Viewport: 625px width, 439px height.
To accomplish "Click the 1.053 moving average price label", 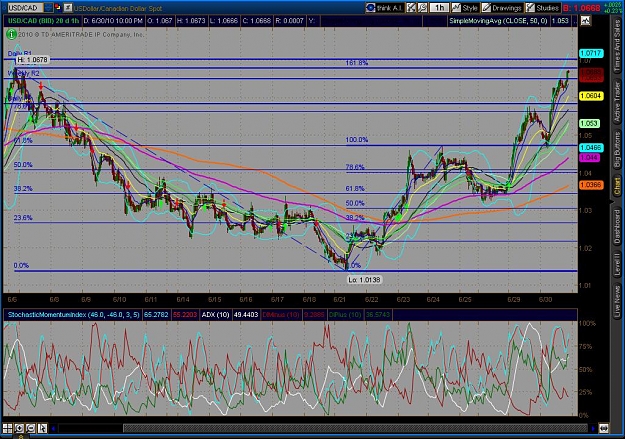I will tap(589, 123).
